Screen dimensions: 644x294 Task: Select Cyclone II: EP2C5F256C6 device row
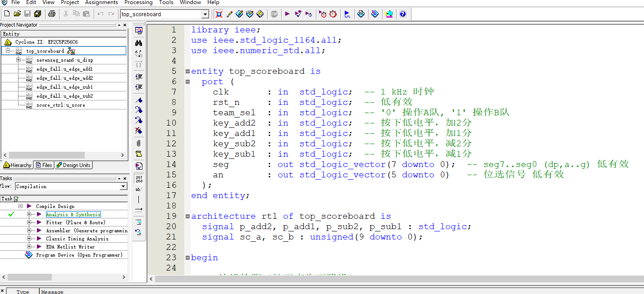click(x=64, y=42)
